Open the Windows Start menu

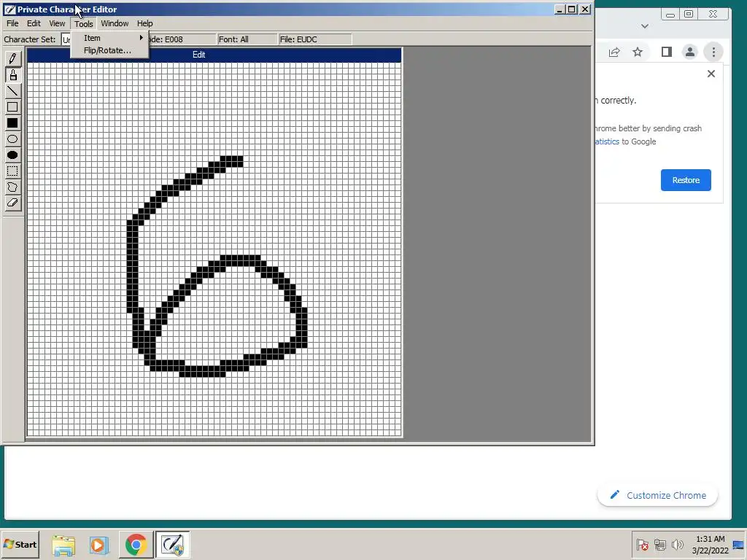coord(20,544)
